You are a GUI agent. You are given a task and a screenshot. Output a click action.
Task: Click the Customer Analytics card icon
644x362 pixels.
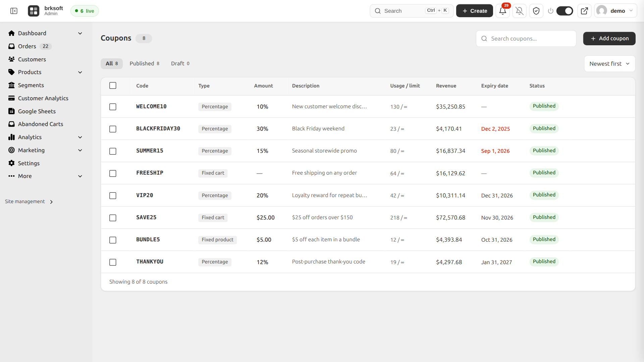click(11, 98)
